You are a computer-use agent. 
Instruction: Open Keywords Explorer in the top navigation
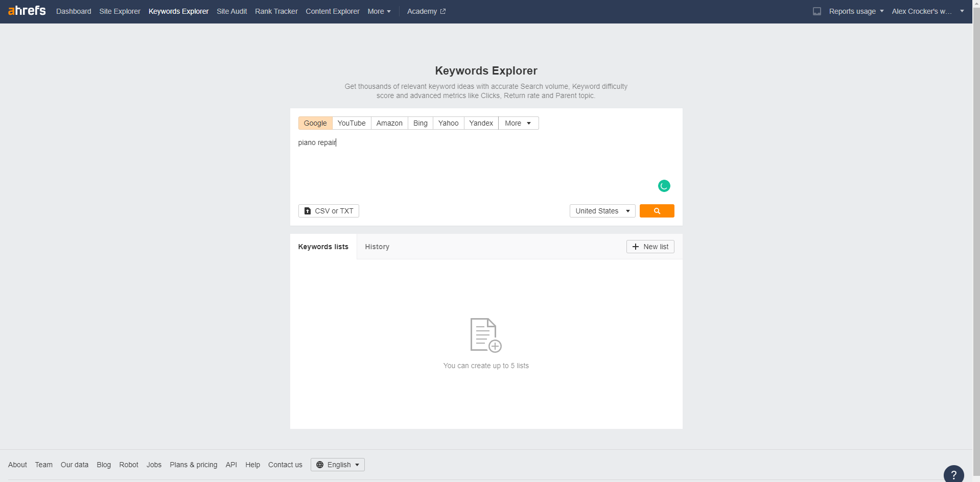(178, 11)
